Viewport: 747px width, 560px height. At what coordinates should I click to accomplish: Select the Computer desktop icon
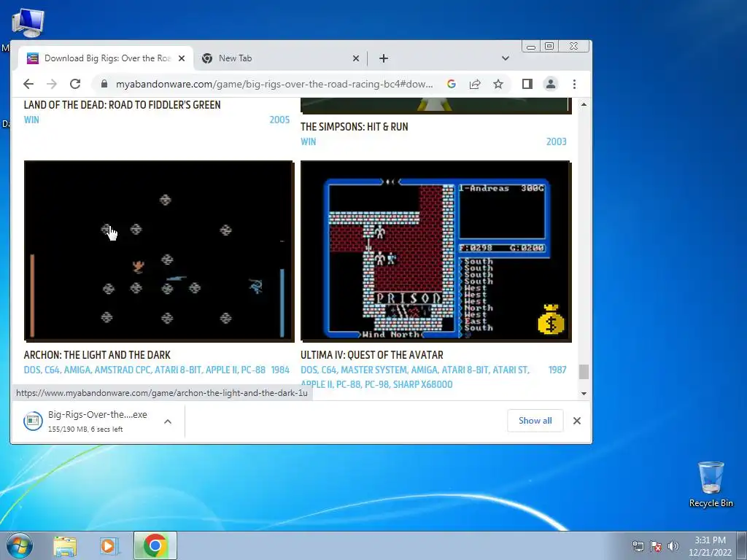click(x=28, y=23)
